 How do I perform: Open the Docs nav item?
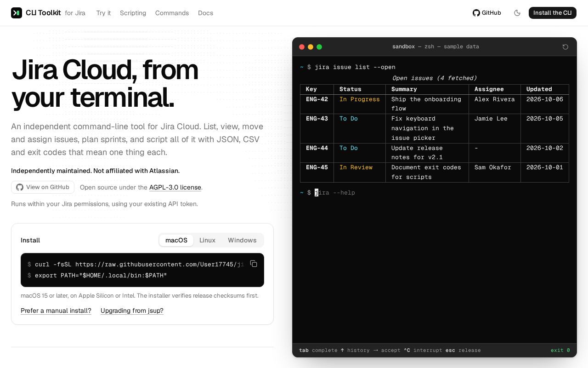[205, 13]
